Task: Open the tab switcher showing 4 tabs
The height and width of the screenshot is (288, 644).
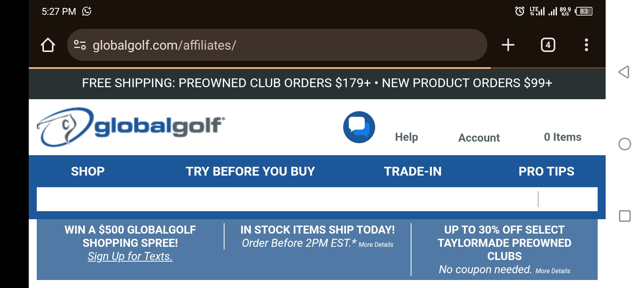Action: (x=548, y=45)
